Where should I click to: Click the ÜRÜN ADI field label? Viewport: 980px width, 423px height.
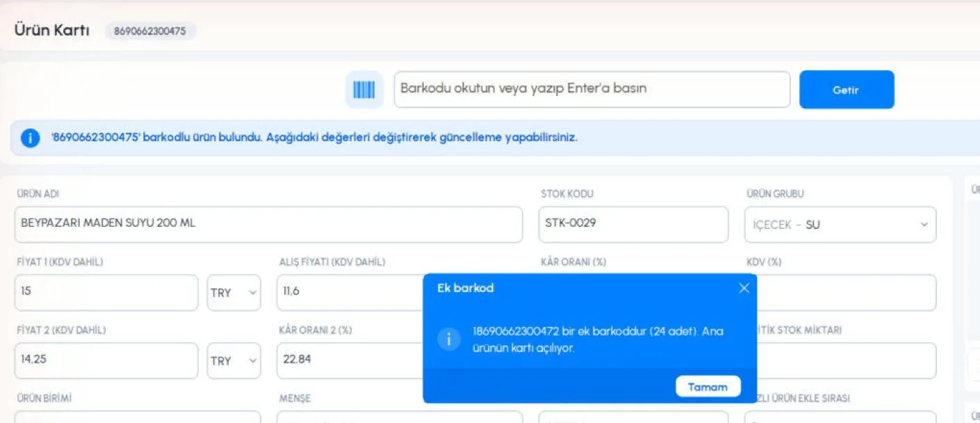coord(38,194)
